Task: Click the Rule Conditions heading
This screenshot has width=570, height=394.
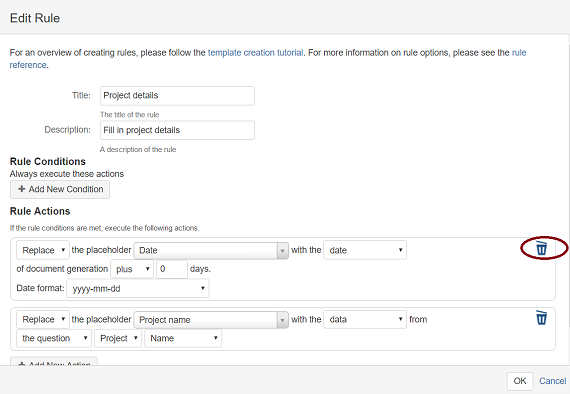Action: point(48,161)
